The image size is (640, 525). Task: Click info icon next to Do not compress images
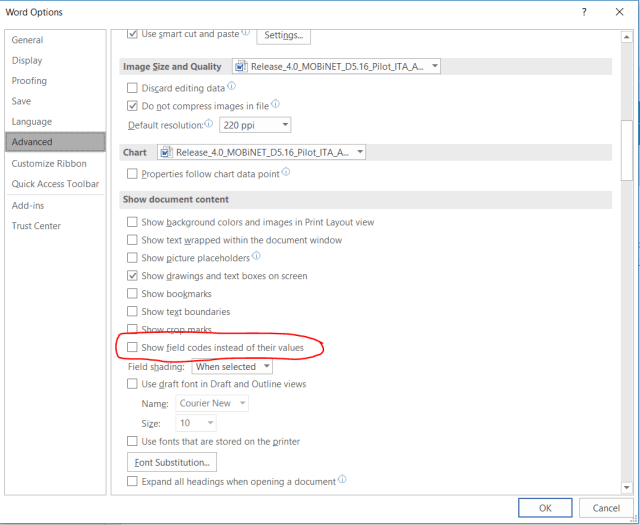276,104
